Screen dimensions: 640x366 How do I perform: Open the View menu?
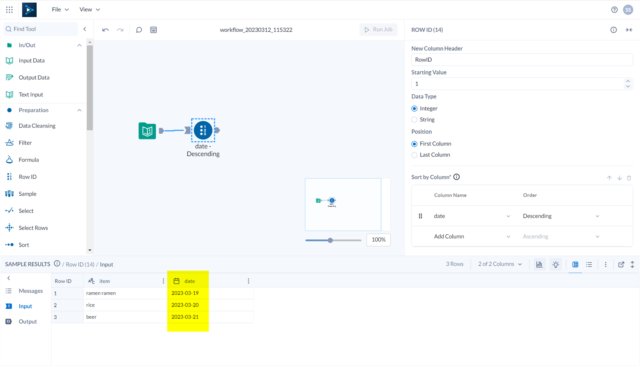[x=89, y=9]
